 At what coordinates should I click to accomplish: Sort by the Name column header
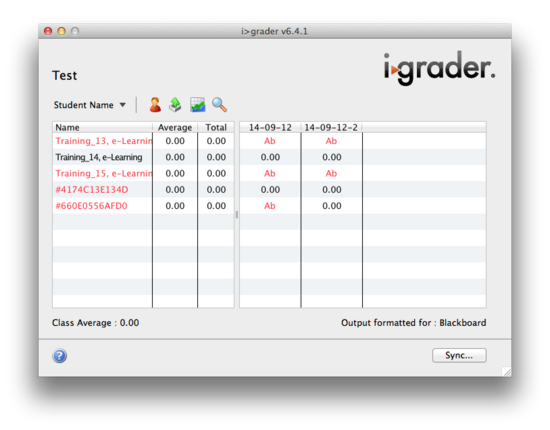click(102, 127)
